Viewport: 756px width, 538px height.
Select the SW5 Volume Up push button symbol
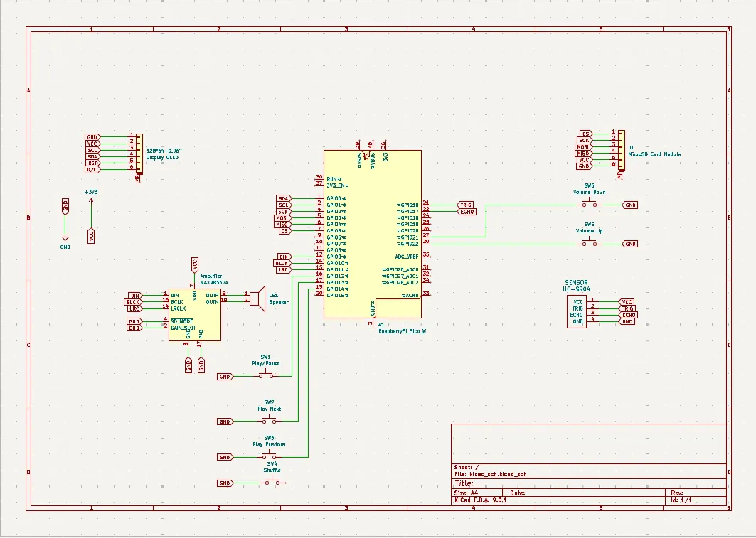(x=589, y=243)
